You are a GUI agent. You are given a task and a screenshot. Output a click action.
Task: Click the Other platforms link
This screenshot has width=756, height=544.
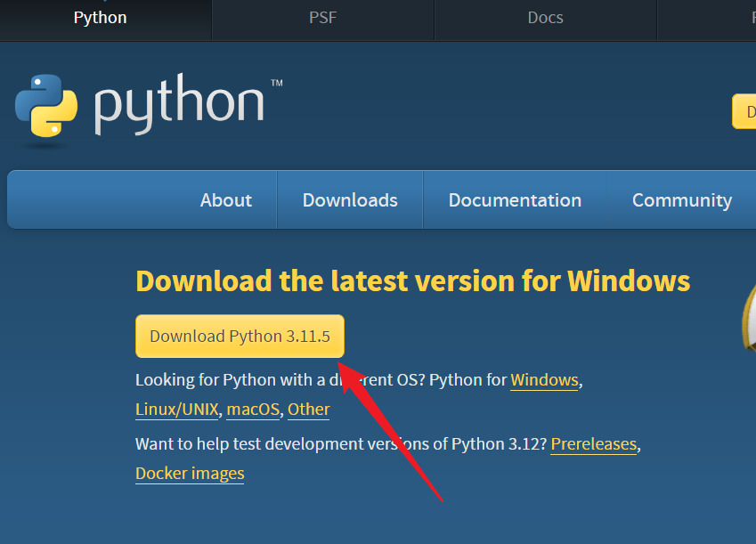click(x=309, y=410)
